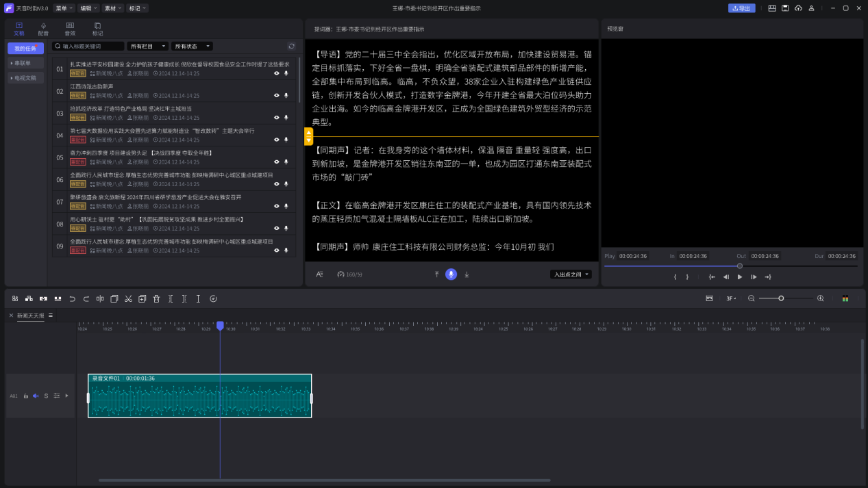Open the 菜单 menu in title bar
Viewport: 868px width, 488px height.
(63, 8)
